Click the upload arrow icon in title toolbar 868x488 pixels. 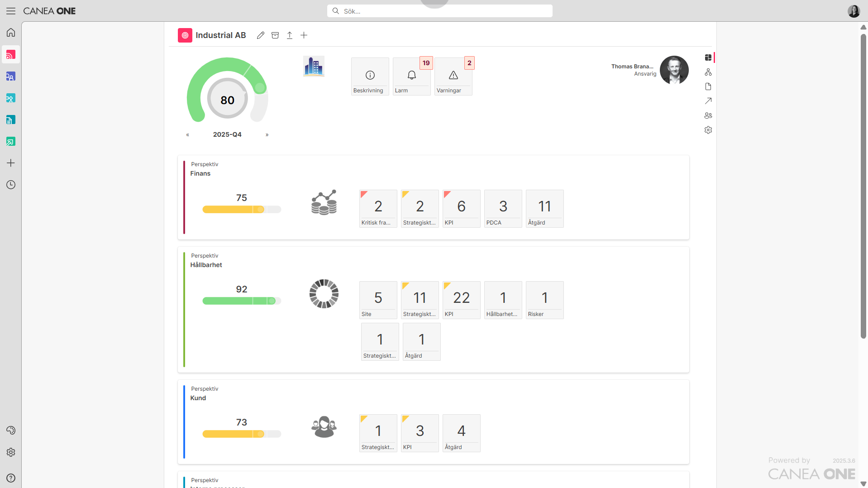[290, 35]
